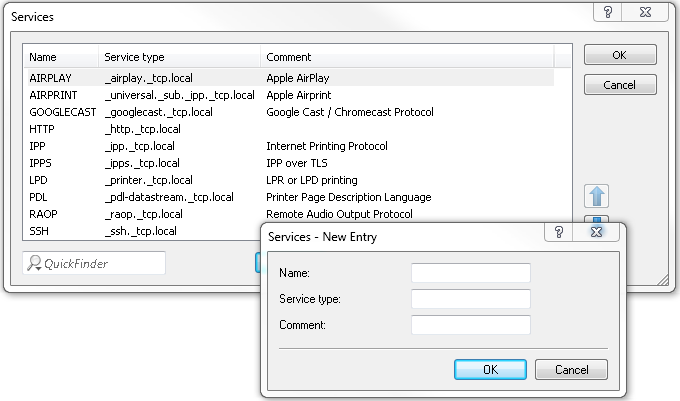The height and width of the screenshot is (401, 680).
Task: Confirm new entry with the OK button
Action: 490,369
